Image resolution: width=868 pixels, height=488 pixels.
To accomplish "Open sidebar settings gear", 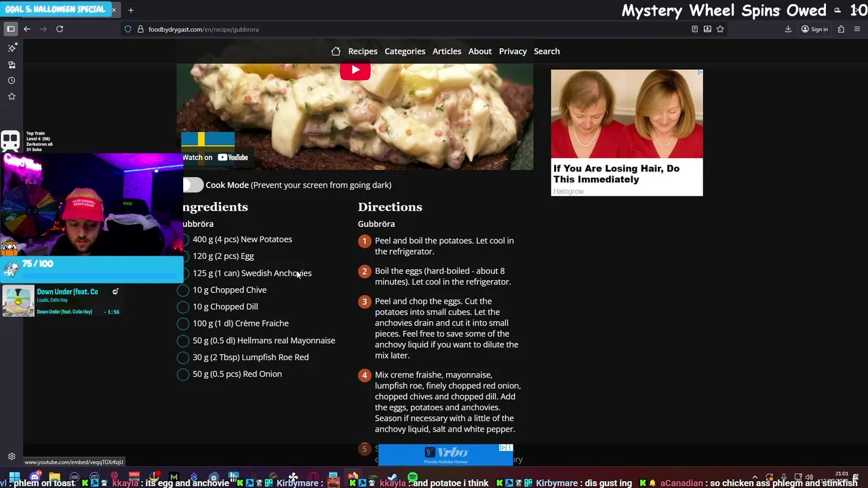I will (12, 457).
